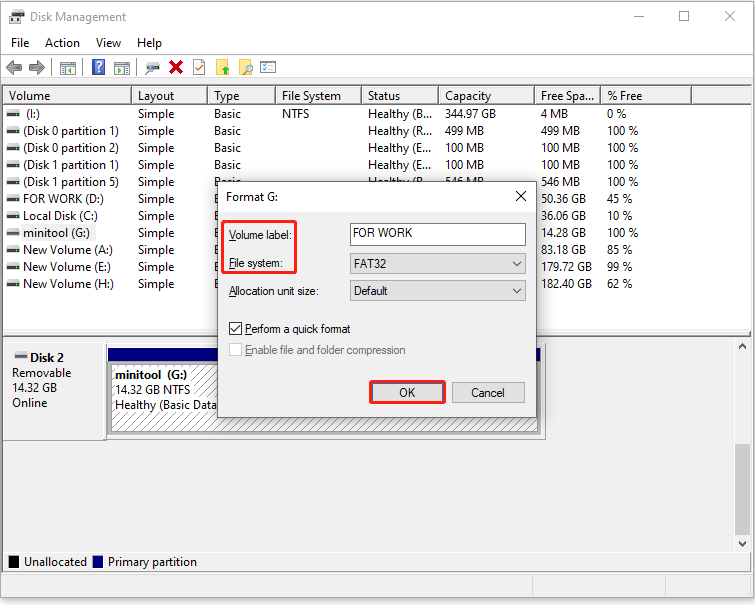The width and height of the screenshot is (755, 605).
Task: Open the Allocation unit size dropdown
Action: click(x=438, y=290)
